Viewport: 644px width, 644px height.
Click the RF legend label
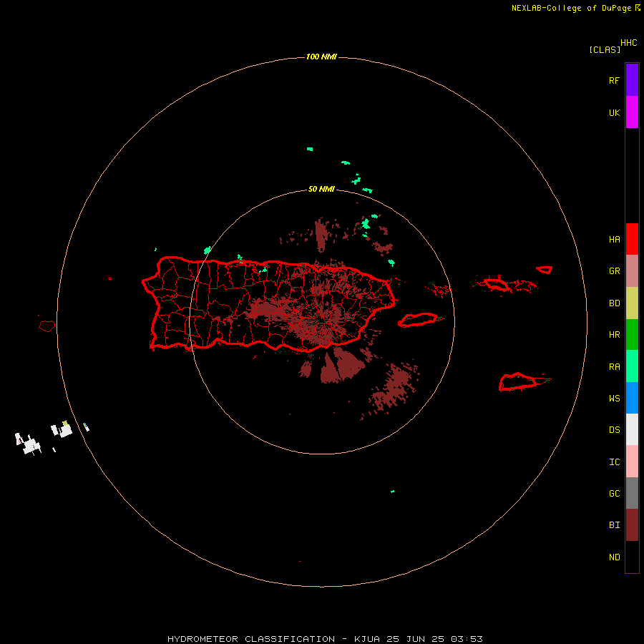coord(614,80)
